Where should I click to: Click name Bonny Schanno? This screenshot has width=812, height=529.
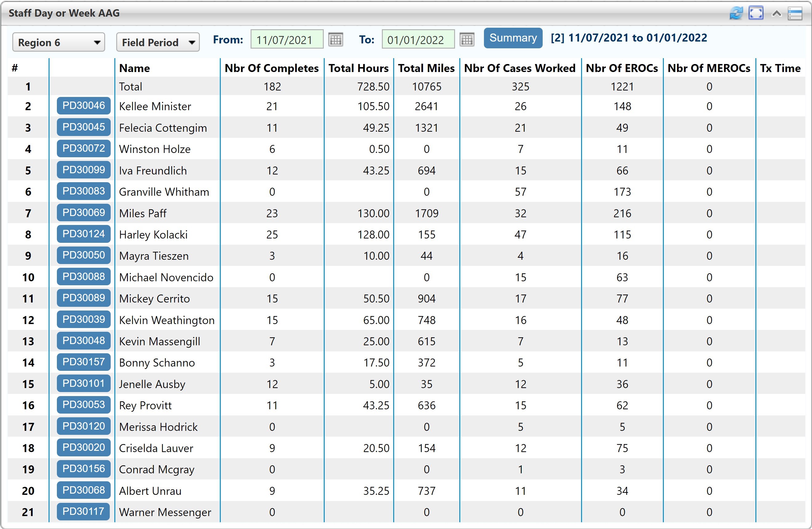coord(157,363)
